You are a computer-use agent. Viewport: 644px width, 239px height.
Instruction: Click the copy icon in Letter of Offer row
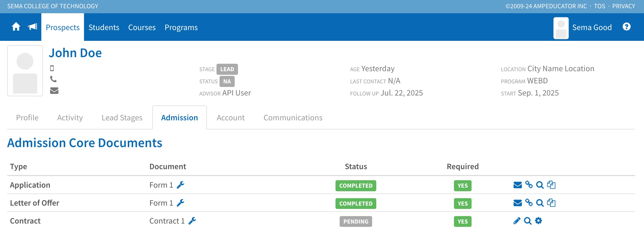pyautogui.click(x=551, y=203)
